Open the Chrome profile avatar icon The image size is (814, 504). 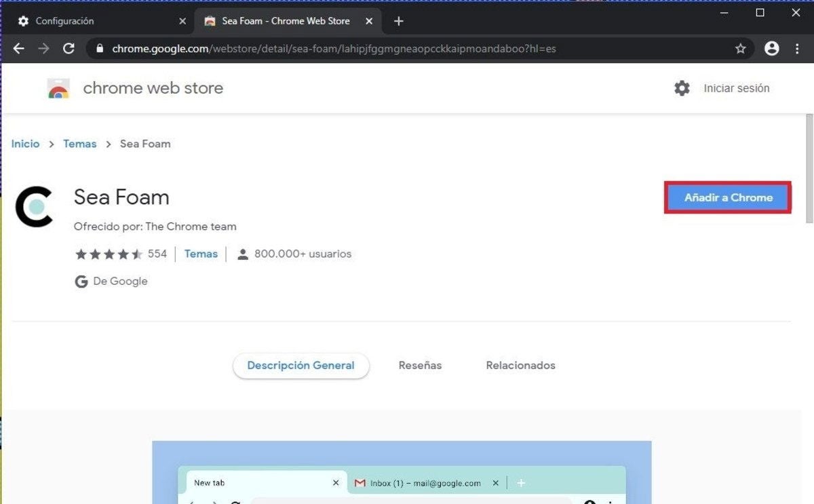pos(771,48)
